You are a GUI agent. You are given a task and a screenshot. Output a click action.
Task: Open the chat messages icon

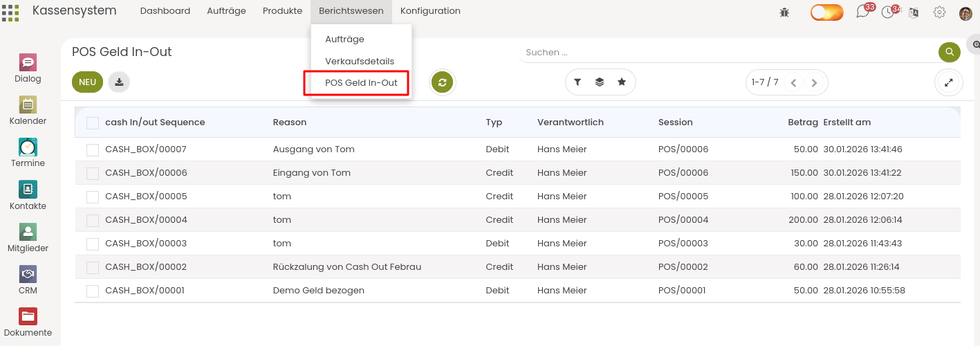click(862, 12)
